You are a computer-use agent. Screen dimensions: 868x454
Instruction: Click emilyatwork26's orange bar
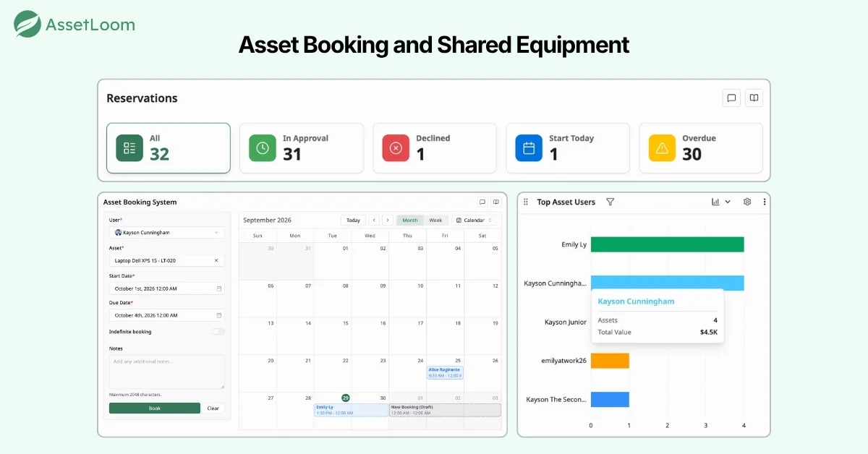pos(610,360)
